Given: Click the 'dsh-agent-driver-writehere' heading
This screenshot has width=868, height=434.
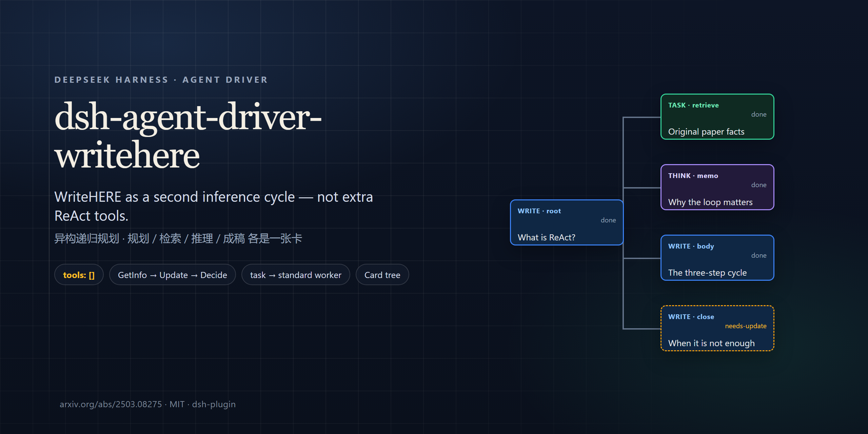Looking at the screenshot, I should click(x=188, y=136).
